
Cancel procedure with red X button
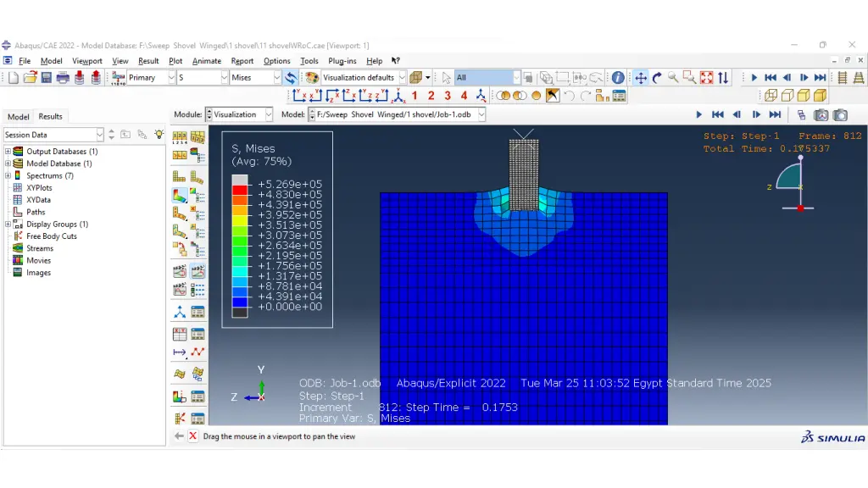click(x=192, y=436)
